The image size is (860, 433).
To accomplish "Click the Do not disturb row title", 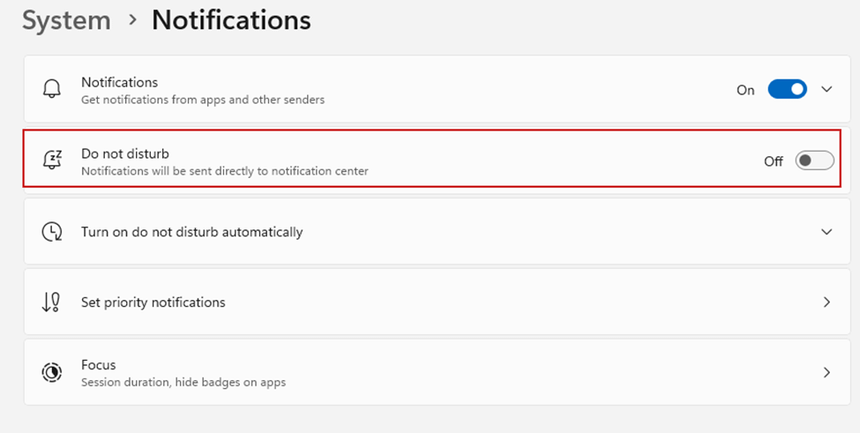I will [x=125, y=154].
